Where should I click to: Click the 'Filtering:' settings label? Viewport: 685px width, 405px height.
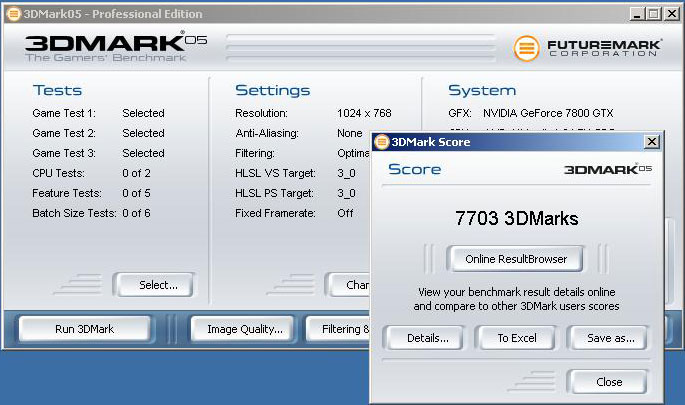255,153
